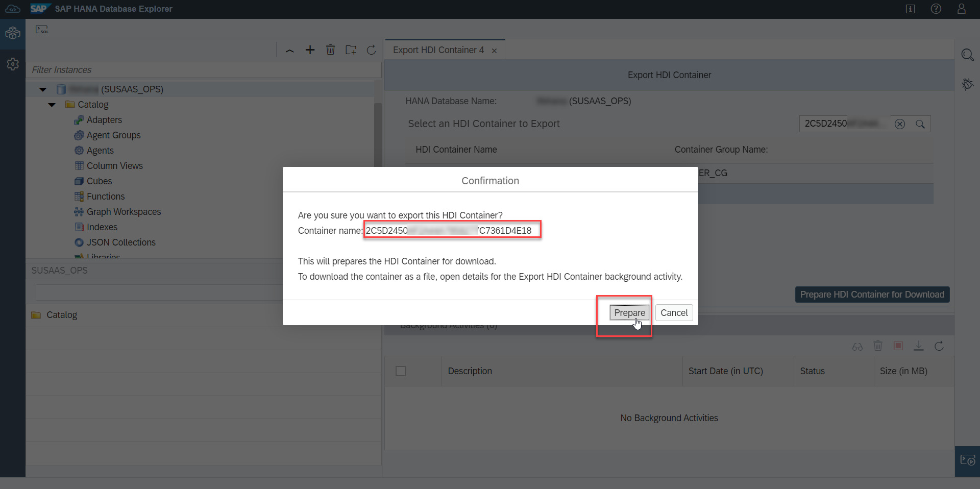
Task: Click Prepare HDI Container for Download button
Action: pyautogui.click(x=872, y=295)
